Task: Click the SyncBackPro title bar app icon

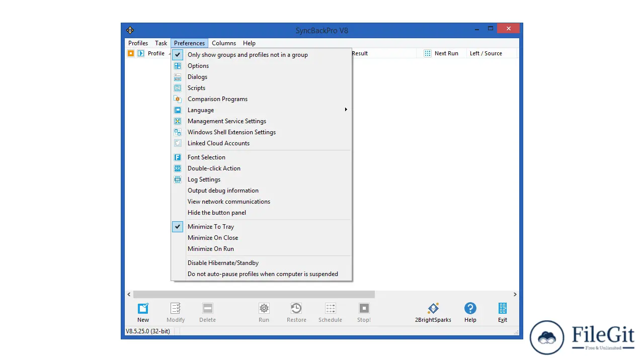Action: tap(130, 30)
